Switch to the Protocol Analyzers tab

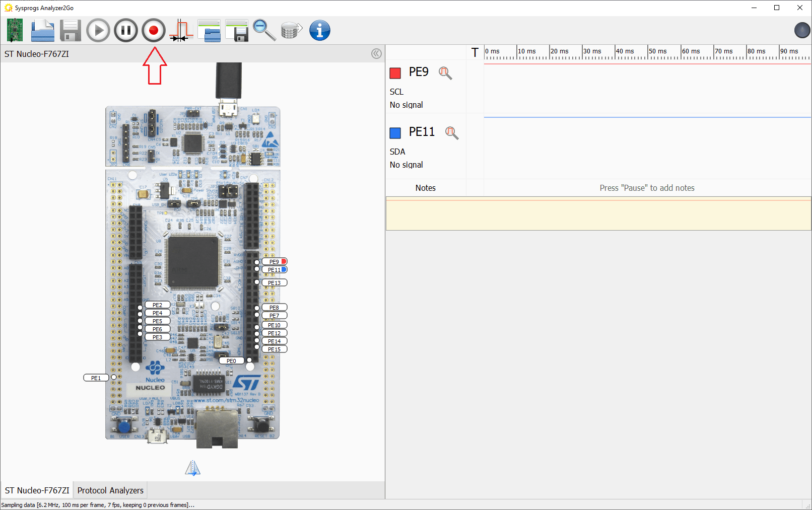coord(110,490)
